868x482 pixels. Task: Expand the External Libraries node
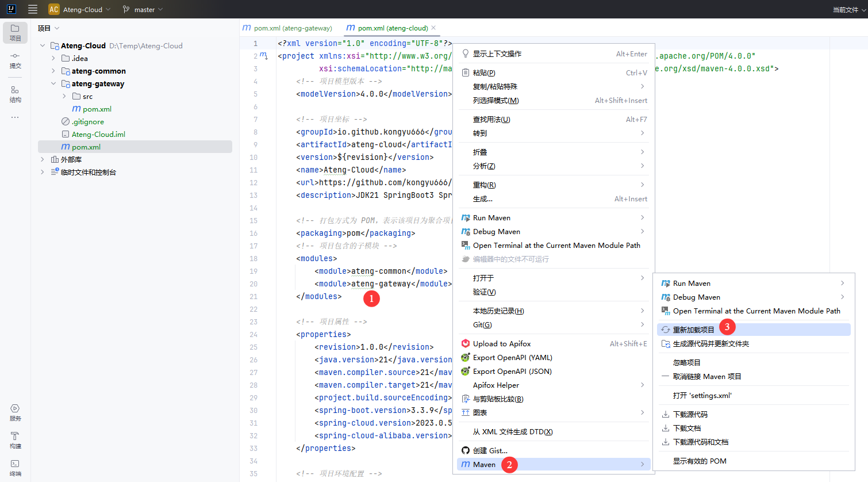pos(42,159)
